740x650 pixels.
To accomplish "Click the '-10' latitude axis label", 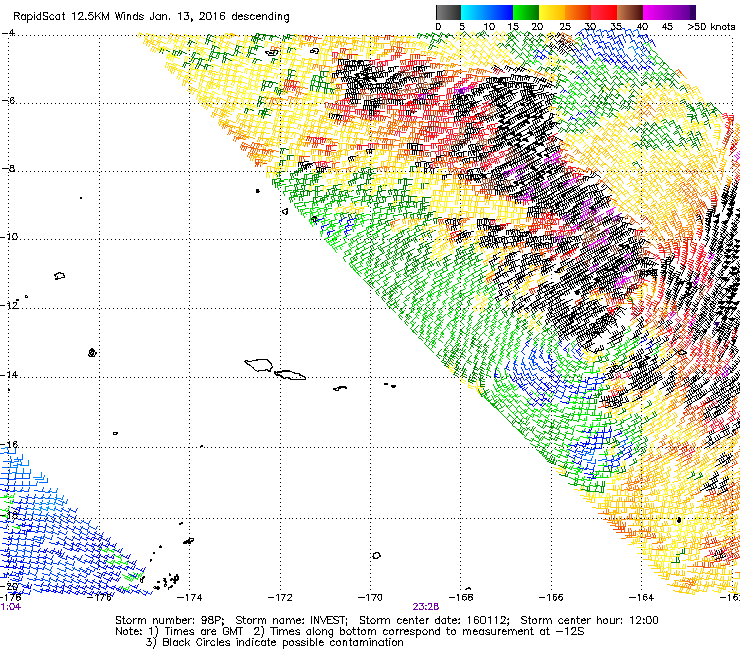I will [9, 236].
